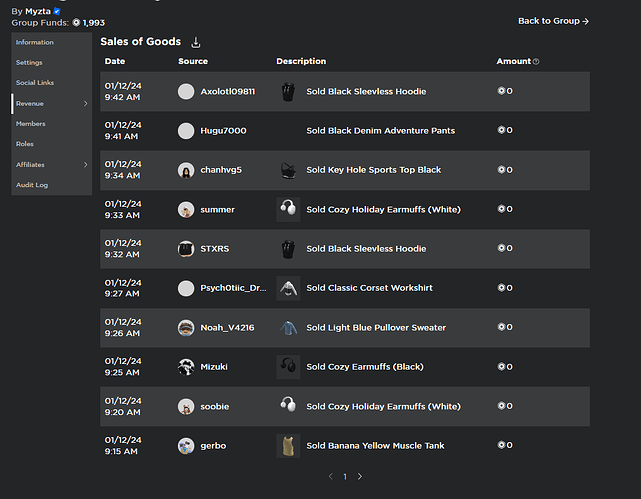Image resolution: width=641 pixels, height=499 pixels.
Task: Open the Audit Log sidebar tab
Action: point(32,185)
